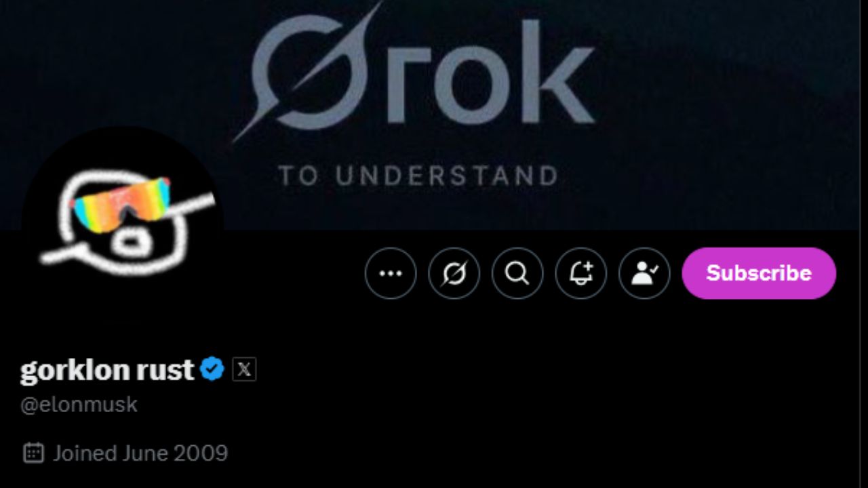Search this profile's posts with magnifier icon
868x488 pixels.
517,273
